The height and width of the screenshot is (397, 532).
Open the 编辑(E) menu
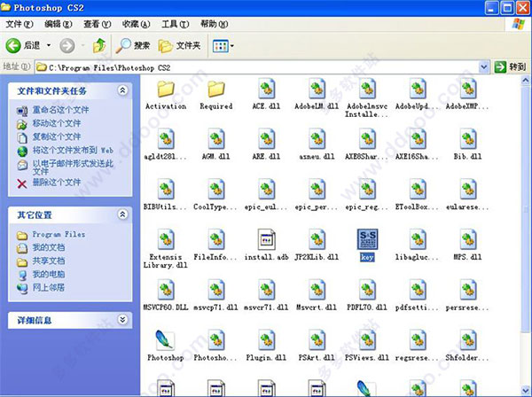(59, 24)
